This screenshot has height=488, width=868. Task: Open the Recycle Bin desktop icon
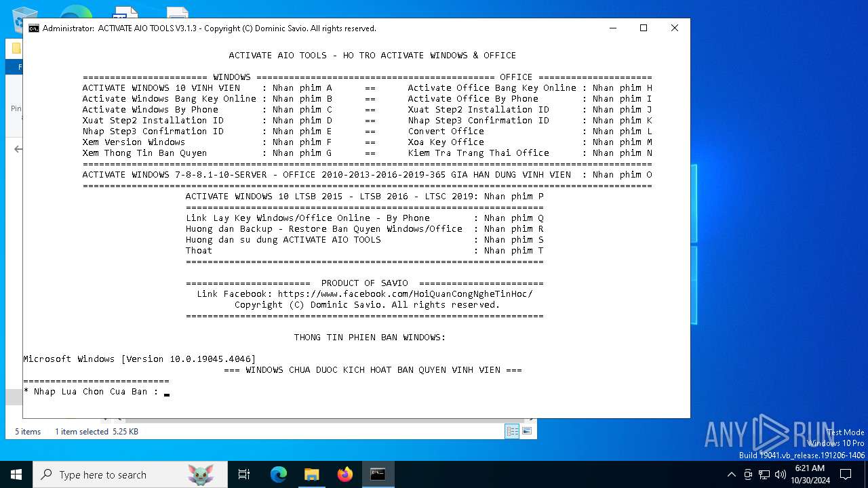click(24, 19)
